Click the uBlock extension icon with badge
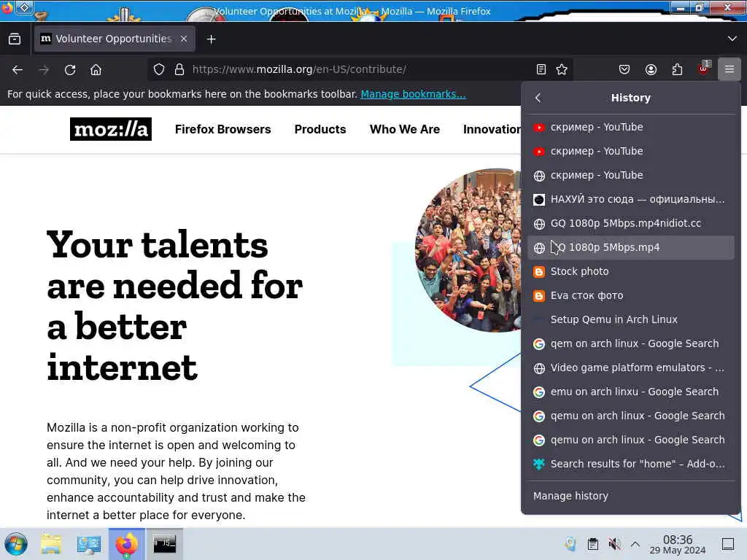Screen dimensions: 747x560 (704, 69)
